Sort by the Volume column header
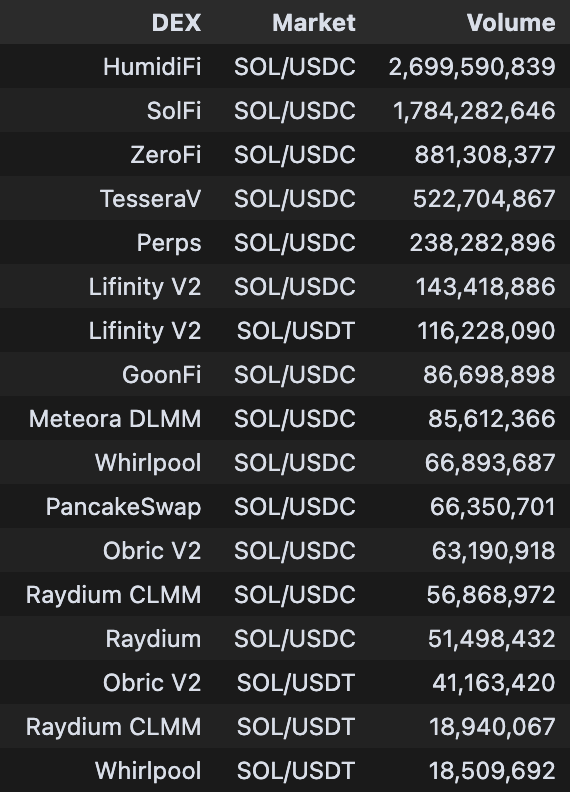570x792 pixels. 511,23
